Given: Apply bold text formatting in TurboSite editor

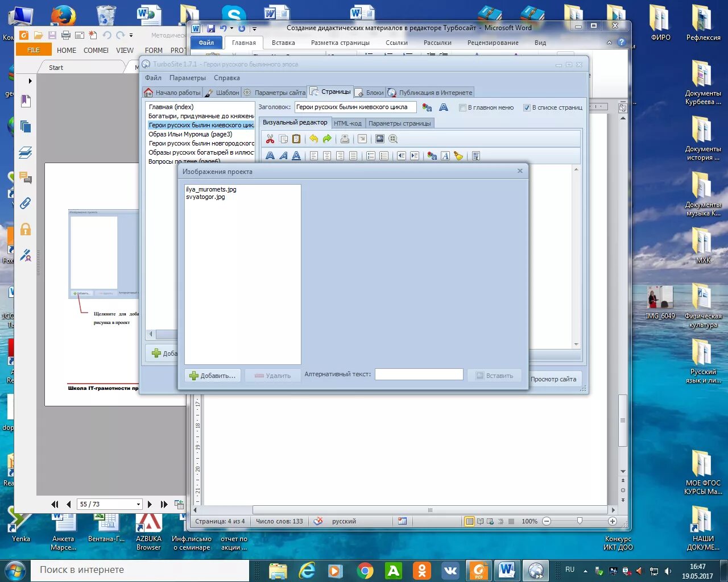Looking at the screenshot, I should click(x=270, y=156).
